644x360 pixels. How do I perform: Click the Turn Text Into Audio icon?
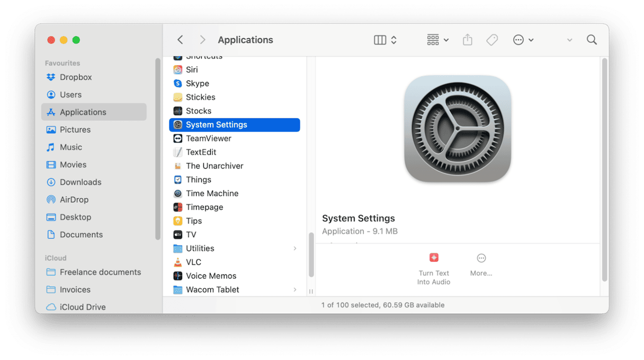pyautogui.click(x=434, y=258)
